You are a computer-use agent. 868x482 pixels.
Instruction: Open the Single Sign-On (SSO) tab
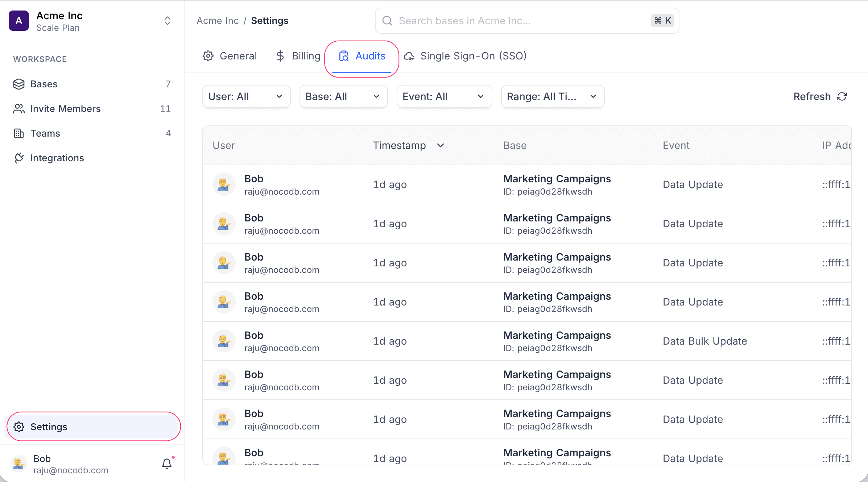465,56
